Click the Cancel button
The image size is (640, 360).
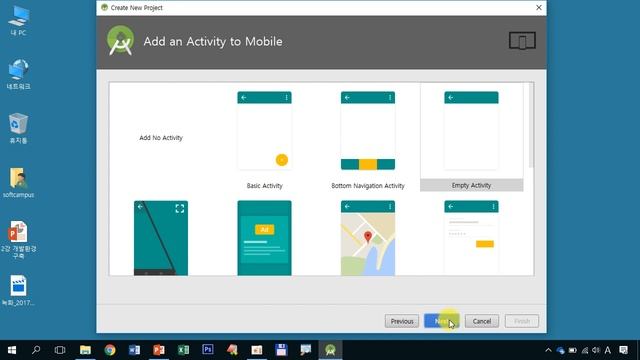(x=482, y=321)
